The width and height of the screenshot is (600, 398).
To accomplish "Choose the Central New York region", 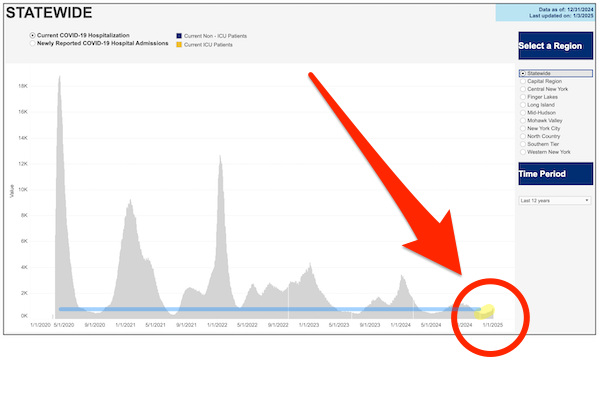I will point(523,89).
